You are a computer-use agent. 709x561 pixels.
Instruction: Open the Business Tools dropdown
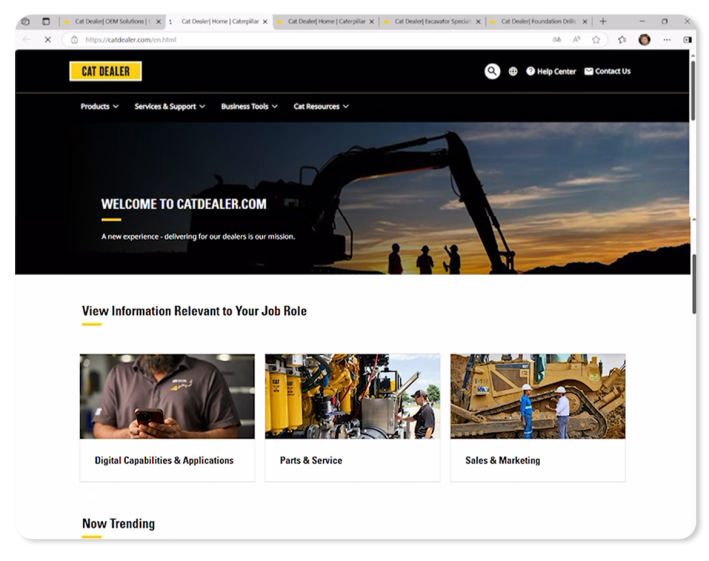click(249, 106)
